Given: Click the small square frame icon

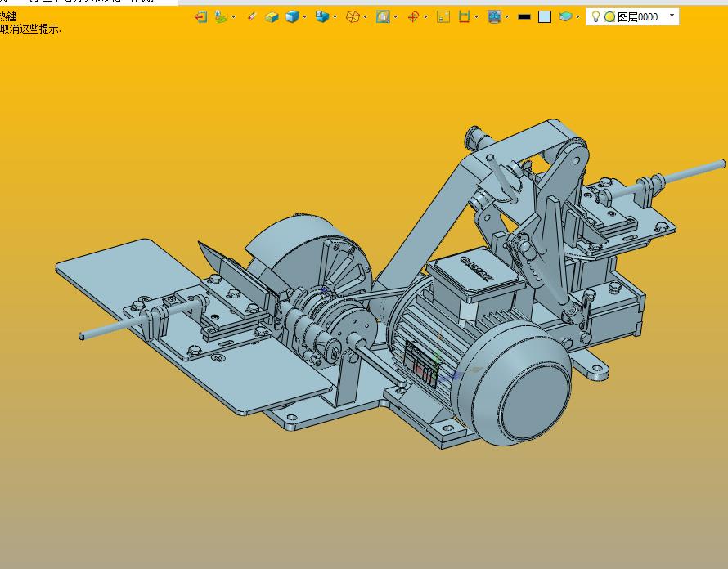Looking at the screenshot, I should pos(443,17).
